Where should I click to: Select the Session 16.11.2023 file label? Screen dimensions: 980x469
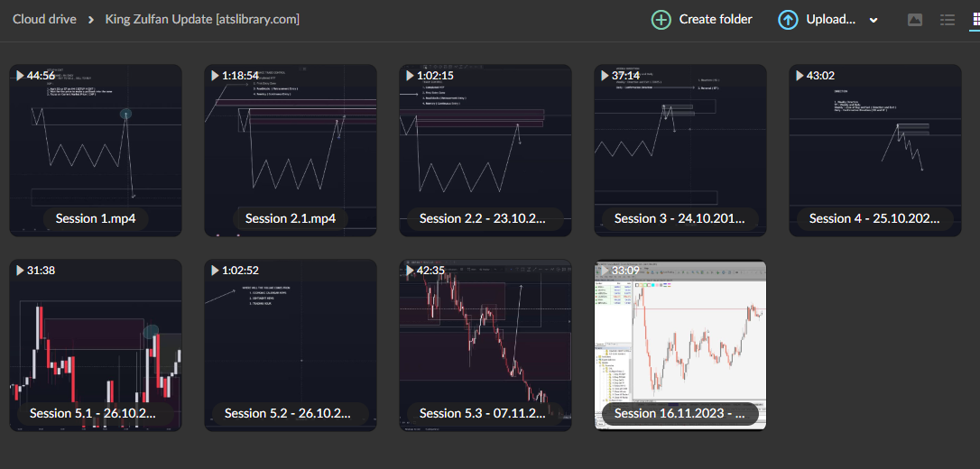[680, 413]
